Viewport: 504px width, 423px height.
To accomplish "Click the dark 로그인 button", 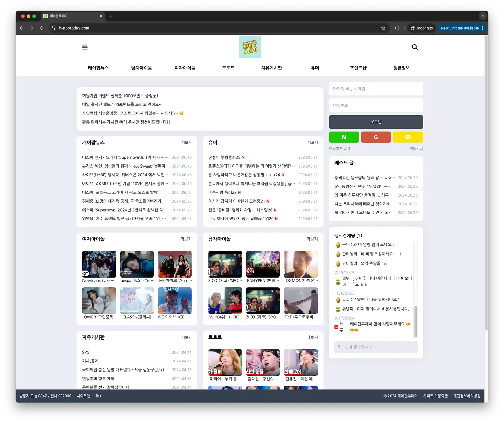I will pyautogui.click(x=376, y=122).
